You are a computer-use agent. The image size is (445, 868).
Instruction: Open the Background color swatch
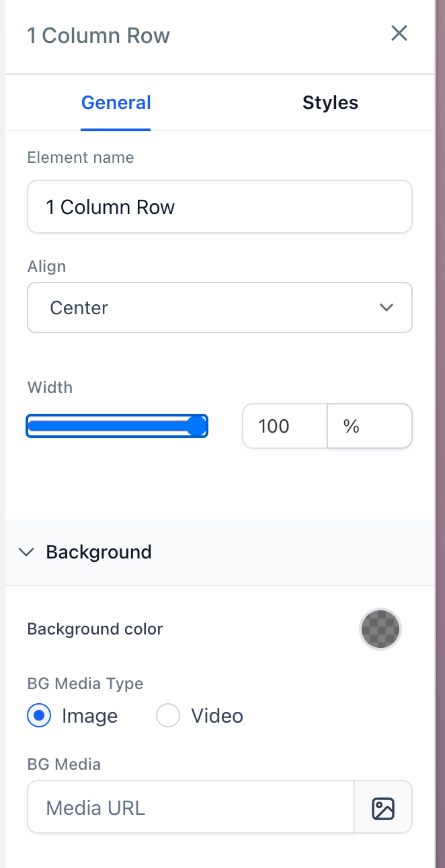(x=380, y=629)
